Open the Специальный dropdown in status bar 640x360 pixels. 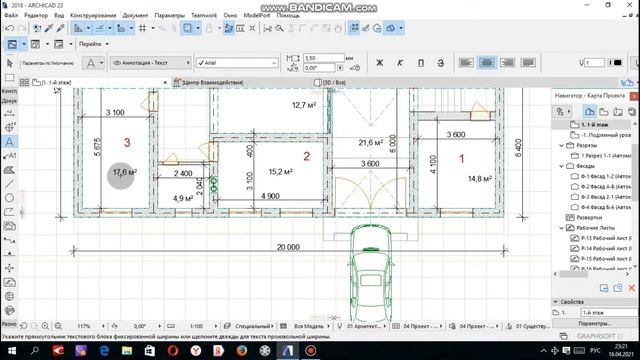point(253,326)
